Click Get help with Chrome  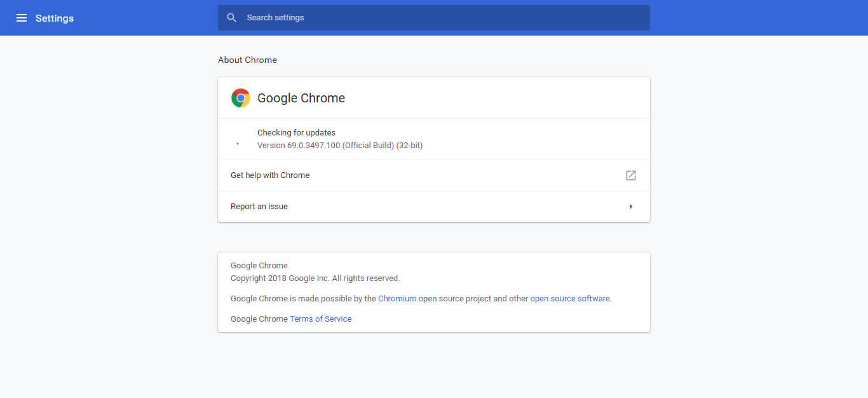click(x=270, y=175)
